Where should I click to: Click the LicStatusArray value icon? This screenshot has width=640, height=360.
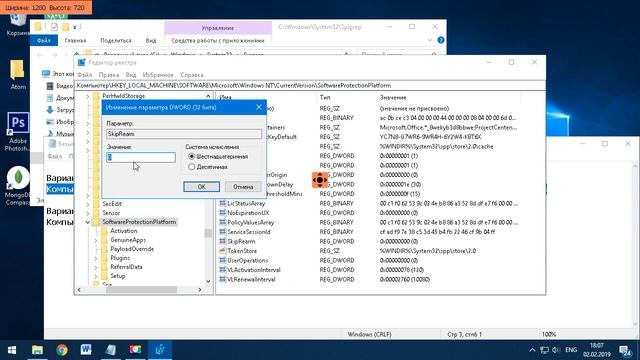222,203
